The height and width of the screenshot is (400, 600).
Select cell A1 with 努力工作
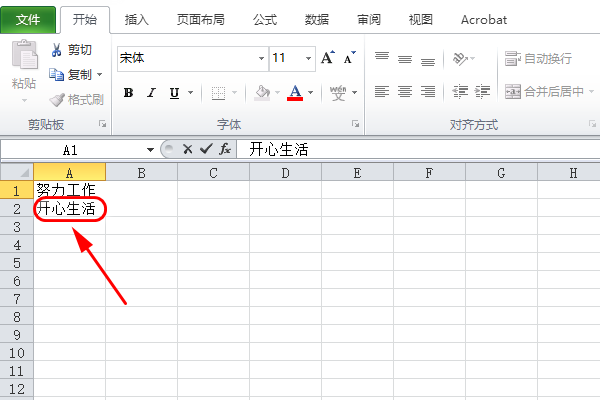point(70,190)
